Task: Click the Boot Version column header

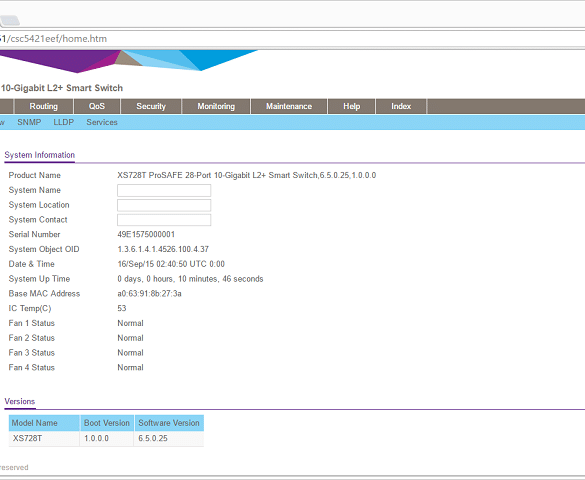Action: pos(107,423)
